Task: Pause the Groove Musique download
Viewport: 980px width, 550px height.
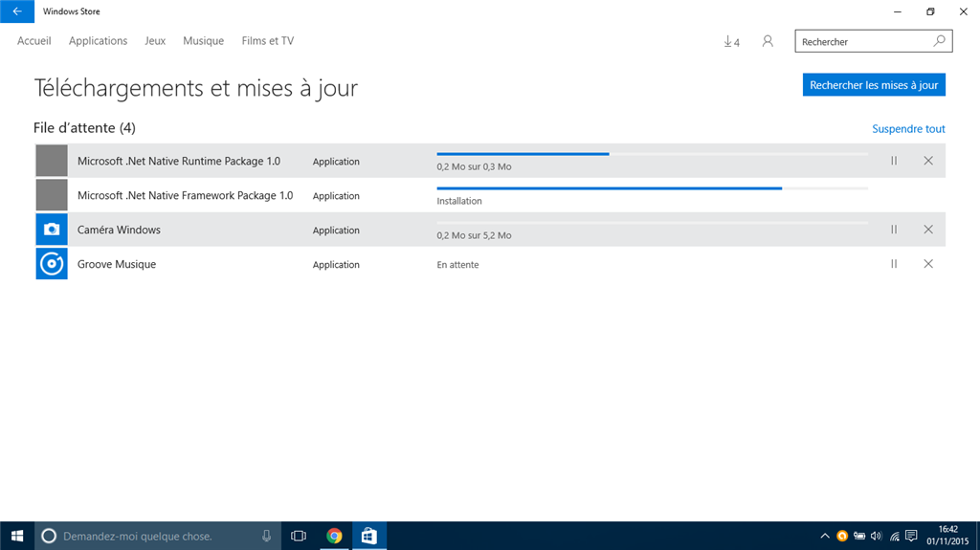Action: click(x=894, y=264)
